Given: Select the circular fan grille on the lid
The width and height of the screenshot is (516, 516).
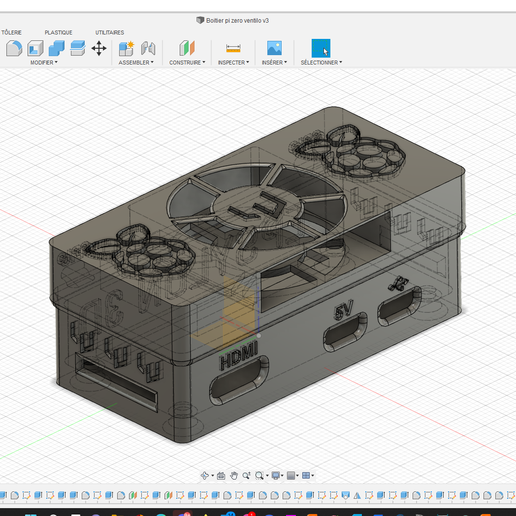Looking at the screenshot, I should click(257, 206).
